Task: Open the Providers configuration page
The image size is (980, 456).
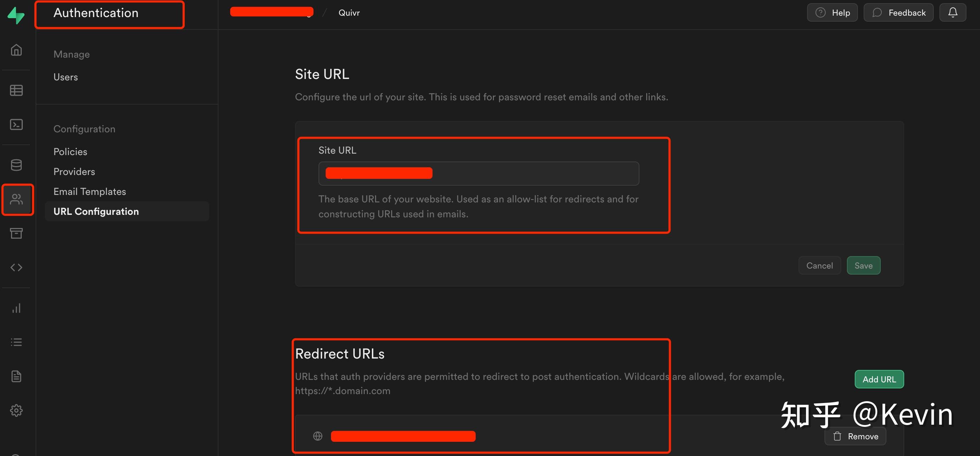Action: pyautogui.click(x=74, y=171)
